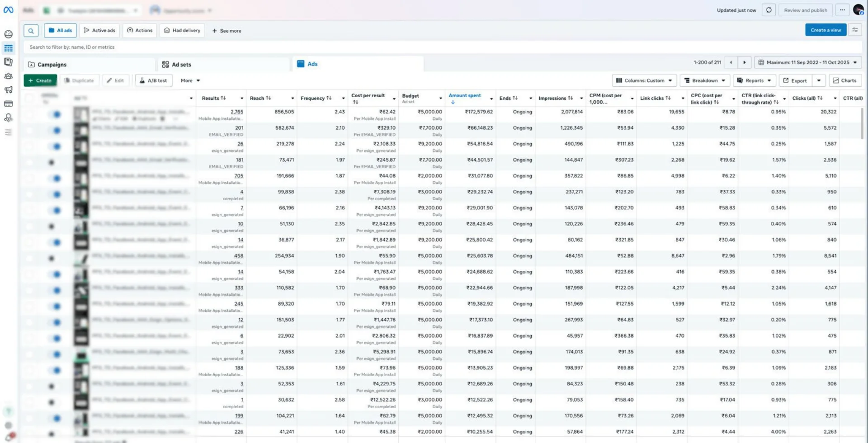Click the Audiences icon in the sidebar
This screenshot has width=868, height=443.
point(8,76)
